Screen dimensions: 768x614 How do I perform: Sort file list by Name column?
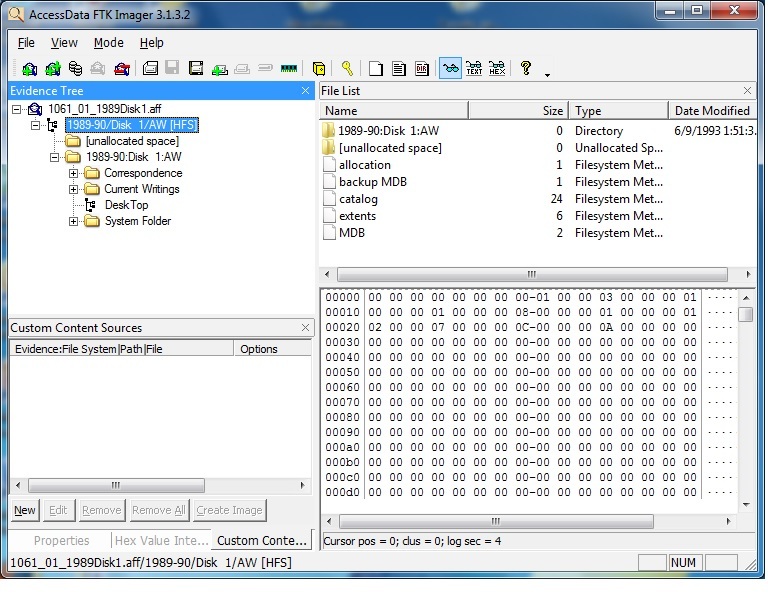pos(394,111)
